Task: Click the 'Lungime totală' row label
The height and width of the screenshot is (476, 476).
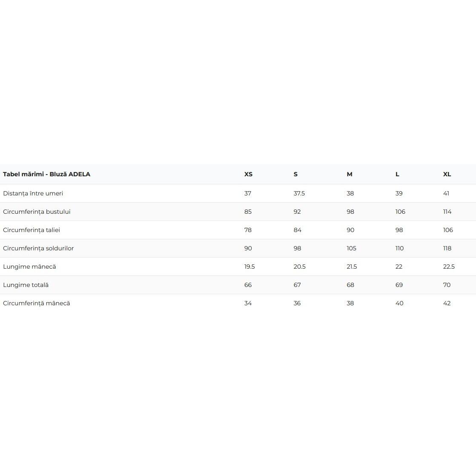Action: [x=26, y=285]
